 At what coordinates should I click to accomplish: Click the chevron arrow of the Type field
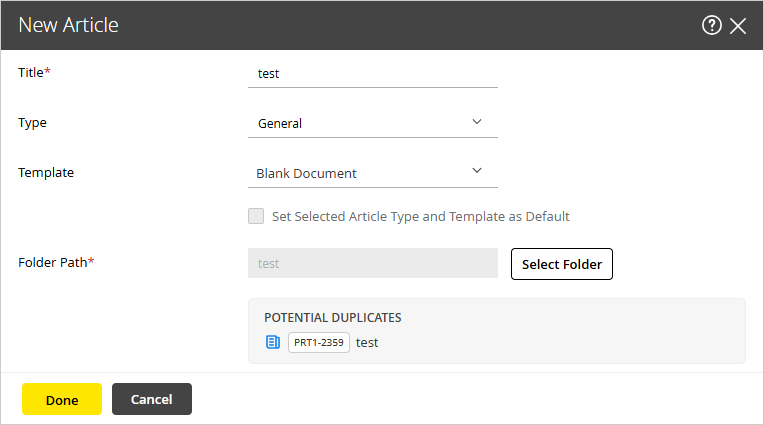tap(477, 122)
